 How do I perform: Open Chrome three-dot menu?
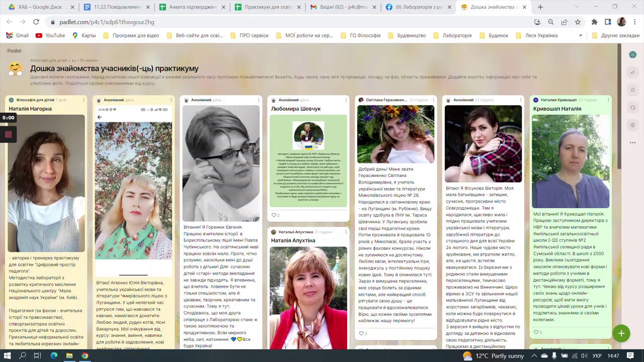pyautogui.click(x=635, y=22)
